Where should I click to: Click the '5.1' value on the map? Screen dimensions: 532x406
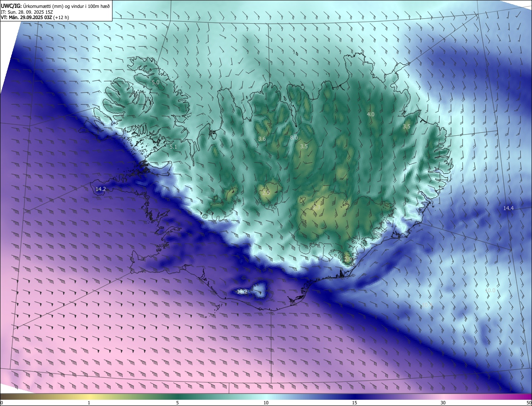(173, 147)
